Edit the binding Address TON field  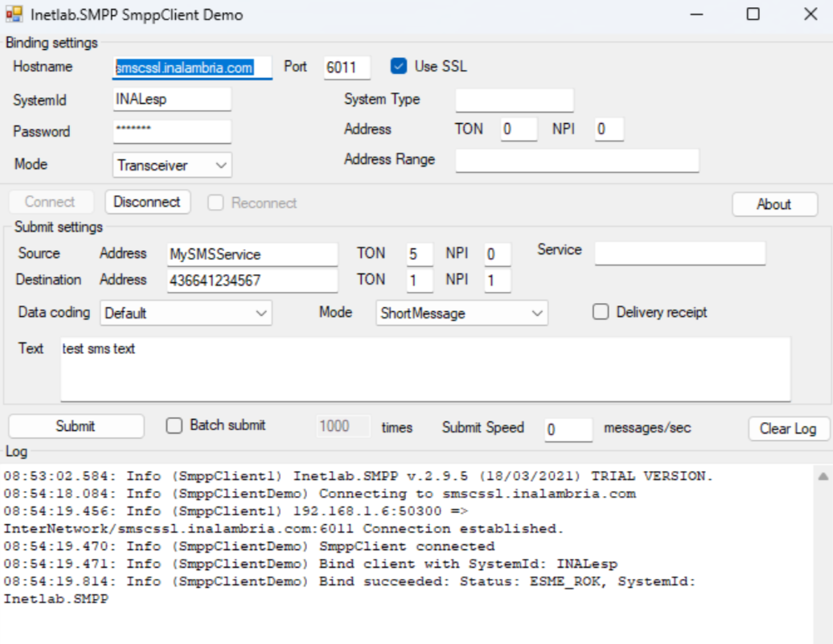pos(519,129)
